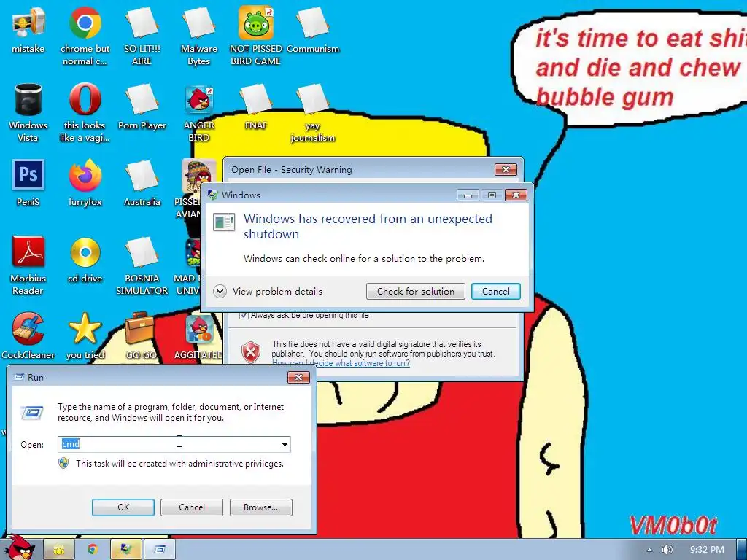
Task: Toggle 'Always ask before opening this file'
Action: pos(244,315)
